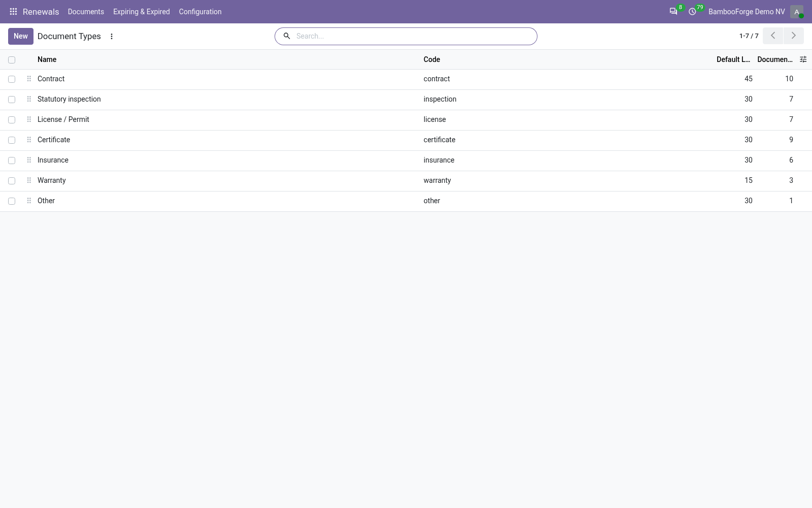
Task: Grab the drag handle of Other row
Action: 29,201
